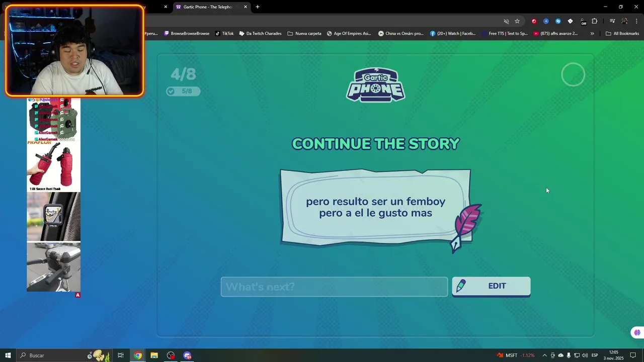Show hidden system tray icons
Screen dimensions: 644x362
coord(544,355)
